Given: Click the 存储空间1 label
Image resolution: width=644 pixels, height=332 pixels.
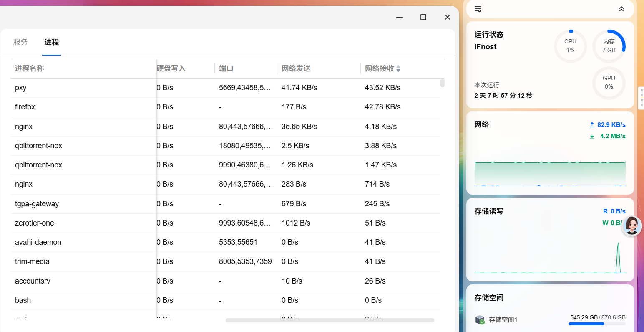Looking at the screenshot, I should tap(503, 320).
